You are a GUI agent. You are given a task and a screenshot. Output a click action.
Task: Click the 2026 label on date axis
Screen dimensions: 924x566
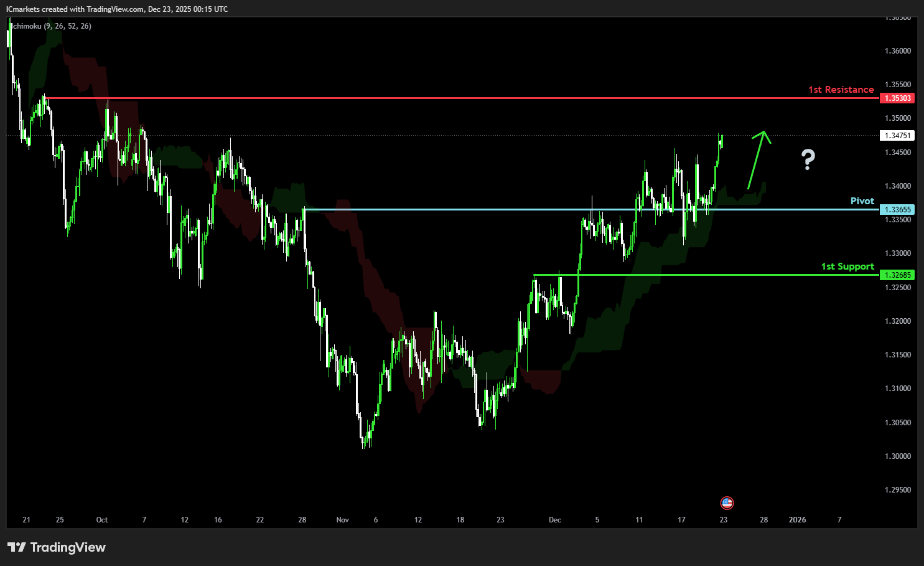pos(797,520)
